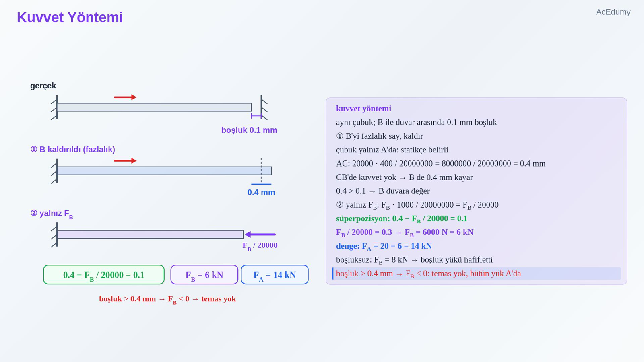The width and height of the screenshot is (644, 362).
Task: Select the "AC: 20000 · 400 / 20000000" calculation line
Action: (x=441, y=163)
